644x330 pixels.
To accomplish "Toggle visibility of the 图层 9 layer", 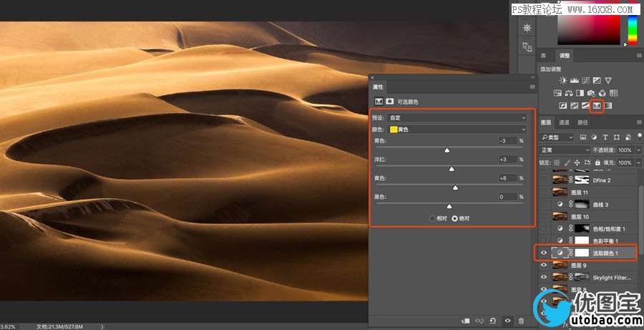I will 543,265.
